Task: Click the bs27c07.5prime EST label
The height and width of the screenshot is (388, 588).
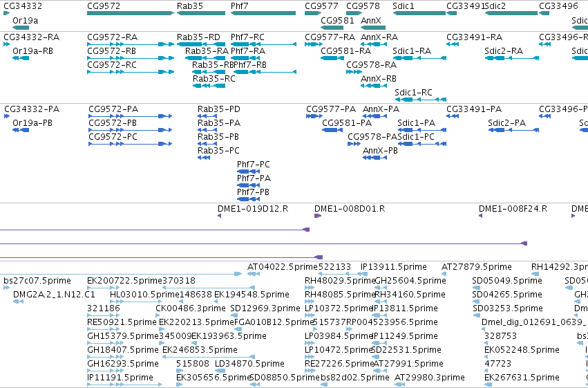Action: pyautogui.click(x=37, y=281)
